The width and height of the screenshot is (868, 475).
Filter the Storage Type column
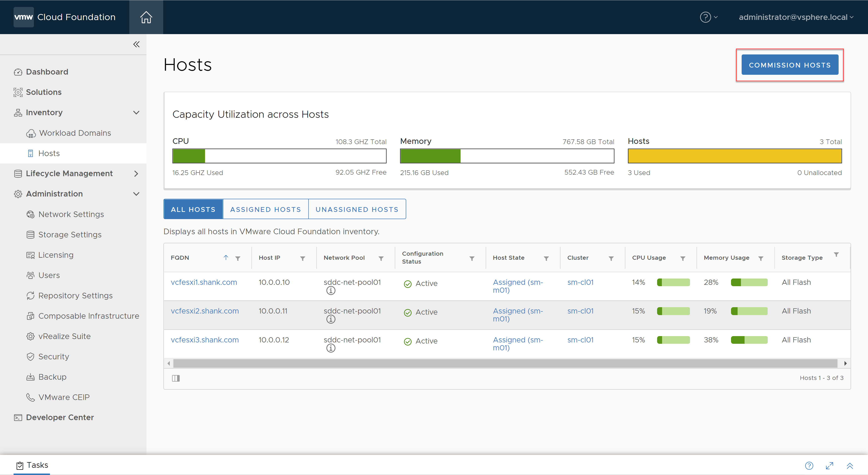coord(836,254)
